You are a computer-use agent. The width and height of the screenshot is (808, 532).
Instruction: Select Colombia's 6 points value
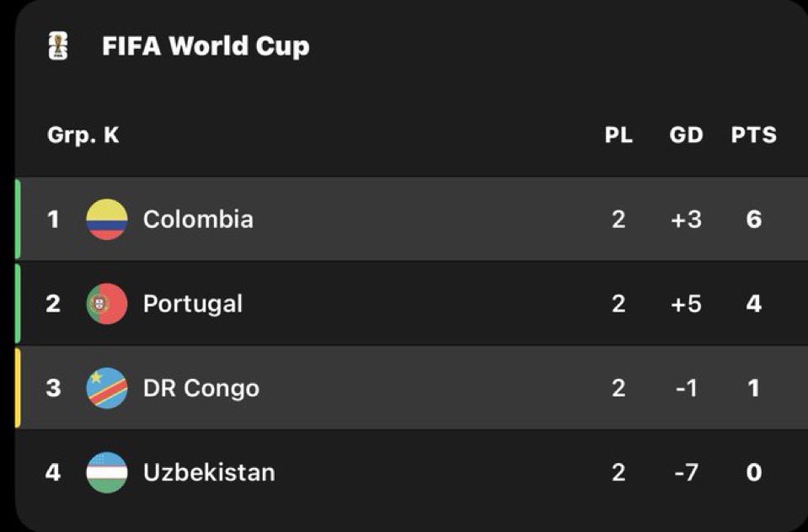pyautogui.click(x=753, y=220)
